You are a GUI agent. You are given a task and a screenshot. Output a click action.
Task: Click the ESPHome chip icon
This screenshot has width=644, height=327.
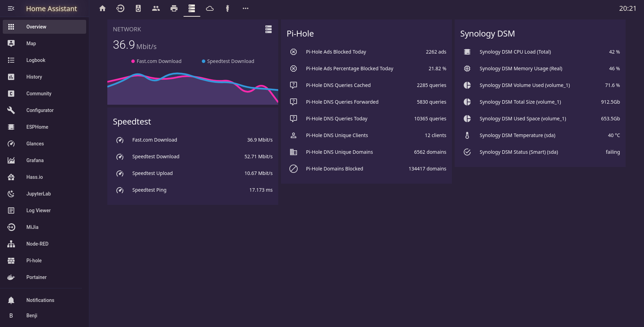coord(11,127)
